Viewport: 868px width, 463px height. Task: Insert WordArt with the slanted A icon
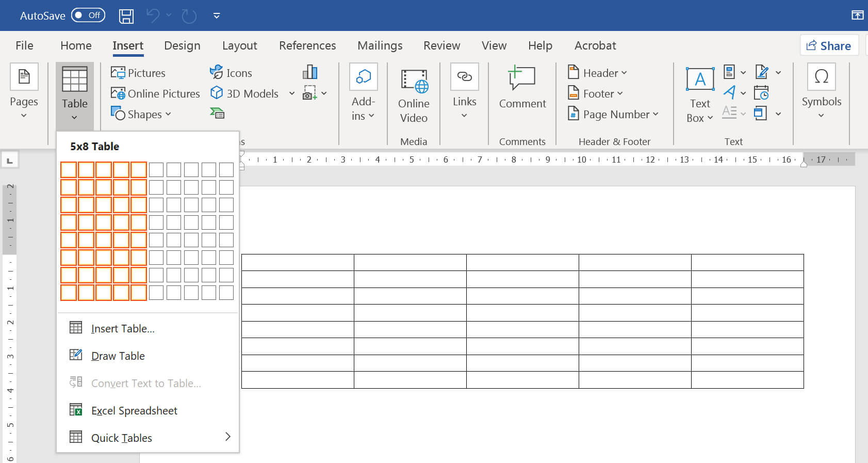729,92
